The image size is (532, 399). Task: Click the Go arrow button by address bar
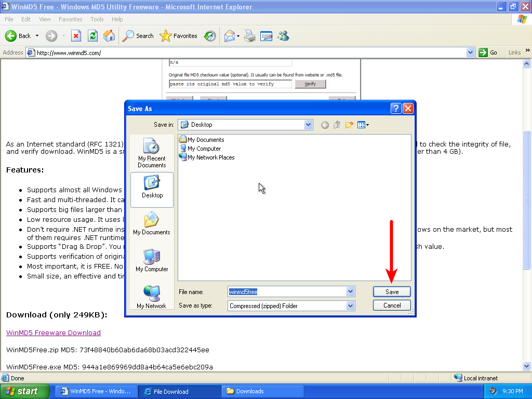pyautogui.click(x=488, y=52)
